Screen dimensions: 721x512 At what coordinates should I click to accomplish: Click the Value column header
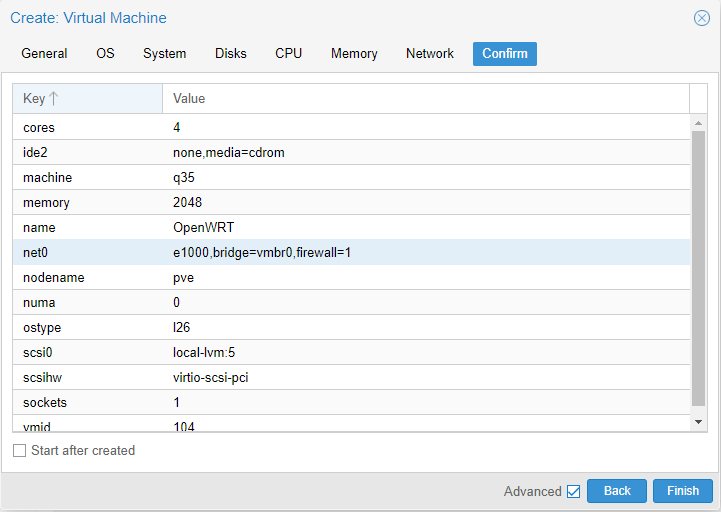[x=425, y=99]
